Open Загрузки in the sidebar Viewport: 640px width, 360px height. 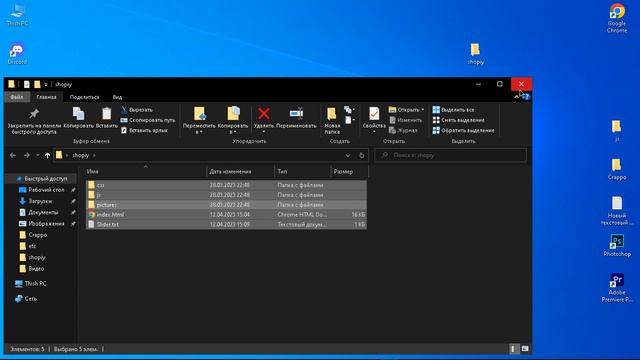[40, 201]
